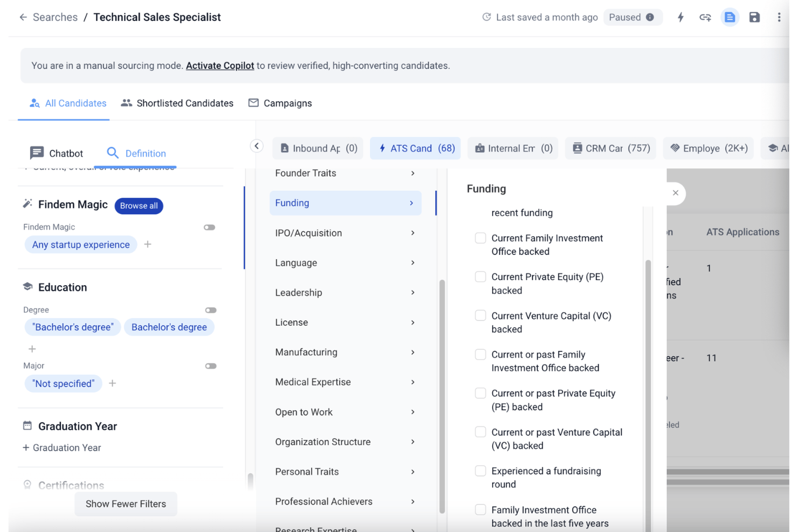798x532 pixels.
Task: Click + Graduation Year to add filter
Action: pos(62,448)
